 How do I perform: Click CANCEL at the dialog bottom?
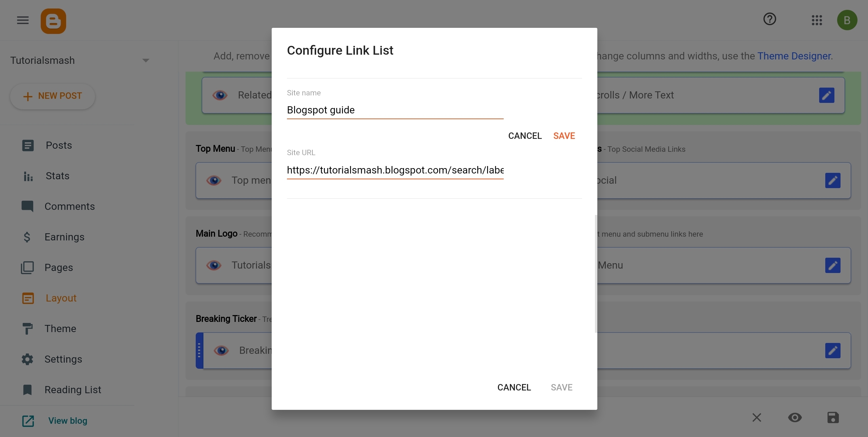[514, 387]
